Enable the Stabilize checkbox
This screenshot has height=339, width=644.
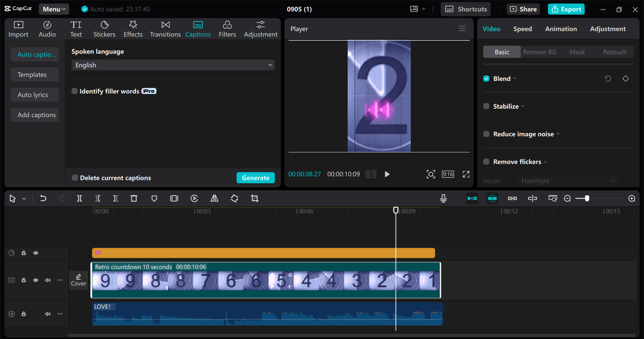(x=486, y=106)
